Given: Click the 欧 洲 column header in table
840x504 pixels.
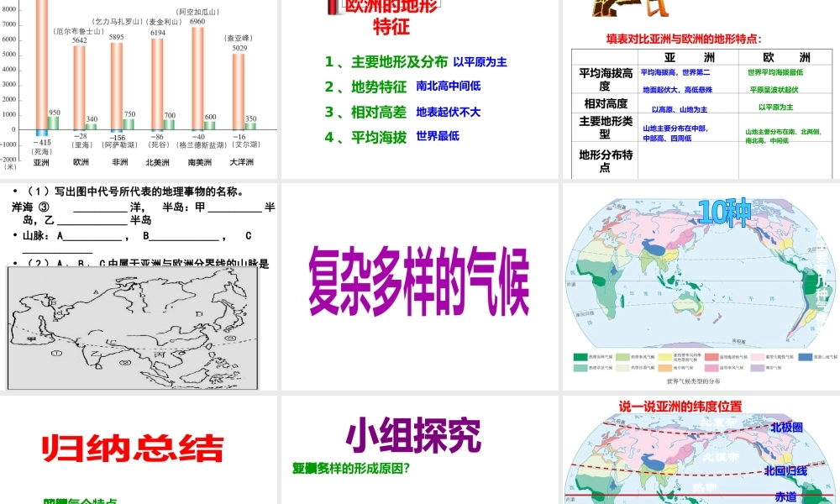Looking at the screenshot, I should [x=786, y=57].
